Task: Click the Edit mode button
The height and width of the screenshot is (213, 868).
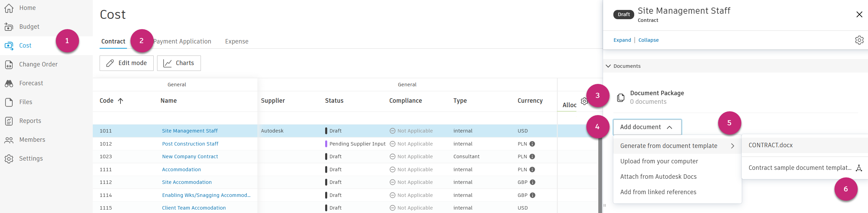Action: pyautogui.click(x=126, y=63)
